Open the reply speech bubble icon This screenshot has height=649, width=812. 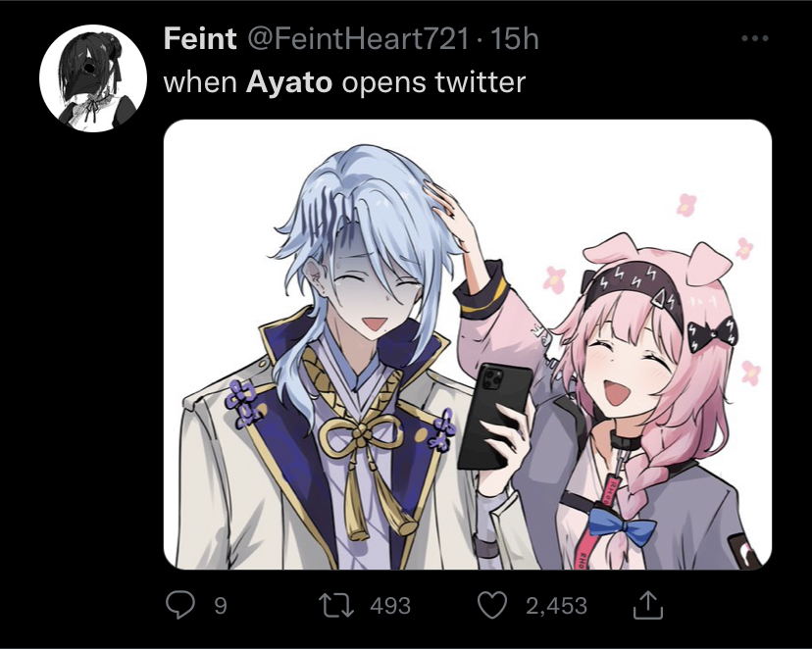click(x=180, y=605)
